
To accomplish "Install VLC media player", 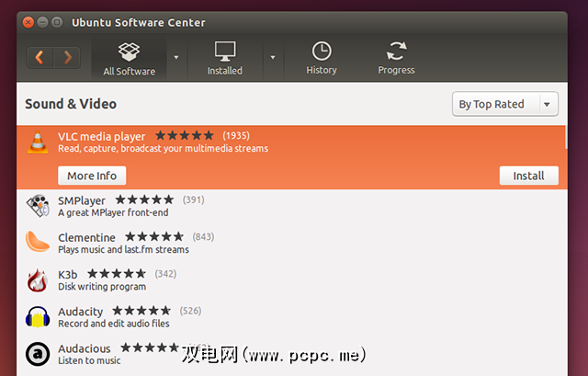I will 529,176.
